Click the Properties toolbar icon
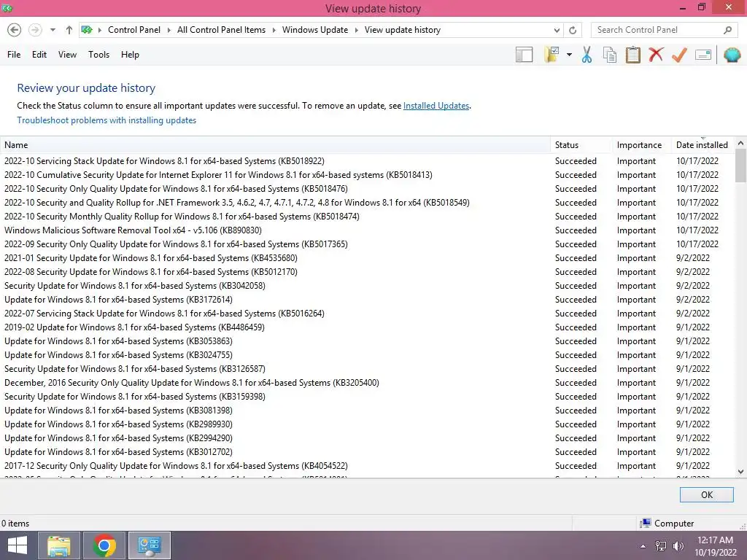This screenshot has width=747, height=560. [703, 55]
